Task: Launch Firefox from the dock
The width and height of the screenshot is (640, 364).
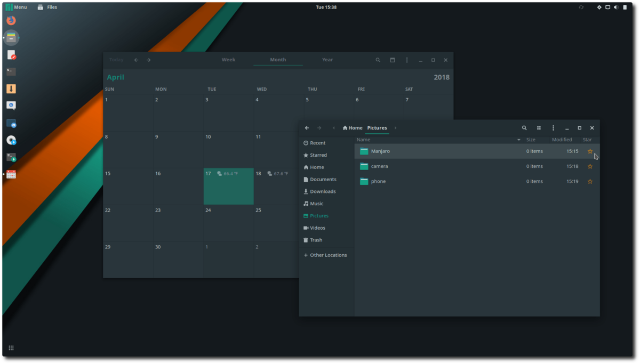Action: click(11, 20)
